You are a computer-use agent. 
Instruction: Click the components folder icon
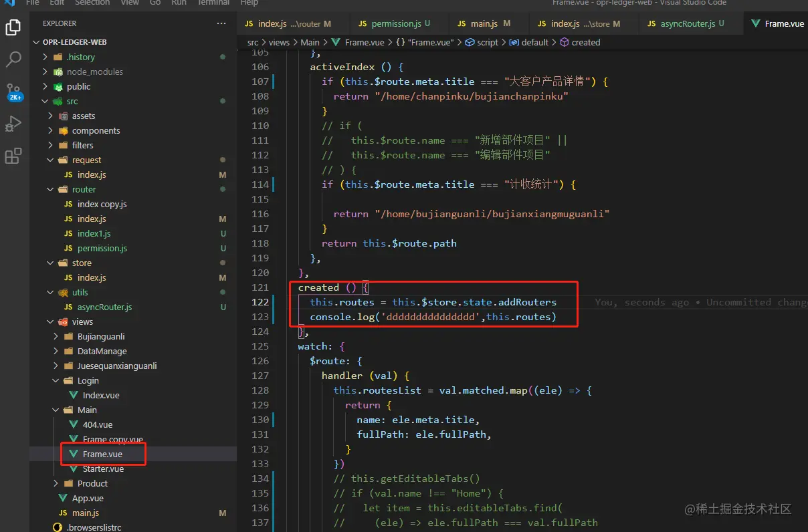coord(64,130)
